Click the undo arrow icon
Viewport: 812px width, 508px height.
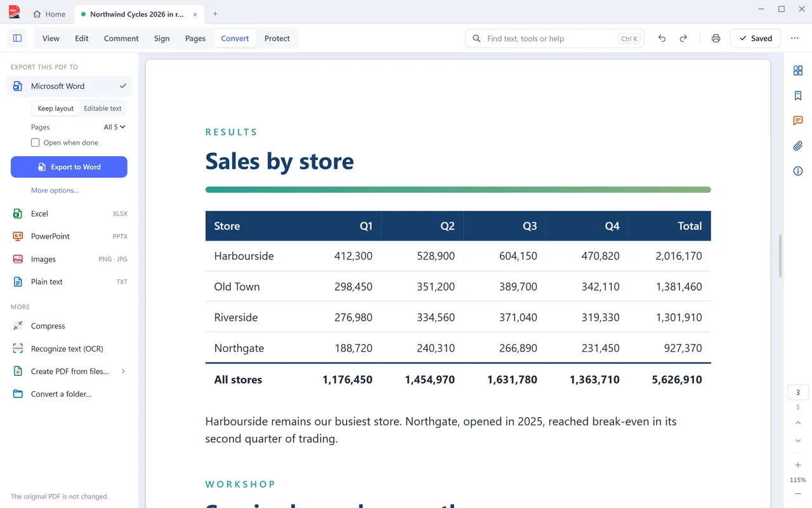[x=662, y=38]
